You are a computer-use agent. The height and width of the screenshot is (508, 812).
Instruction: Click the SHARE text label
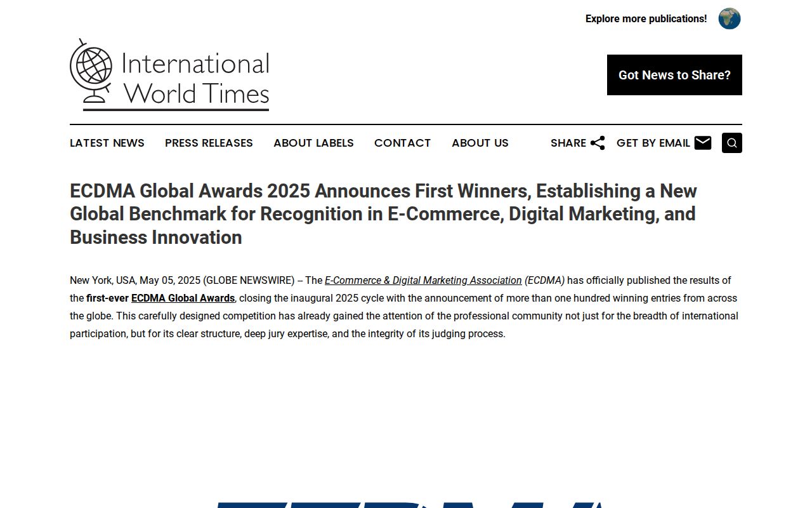[569, 143]
